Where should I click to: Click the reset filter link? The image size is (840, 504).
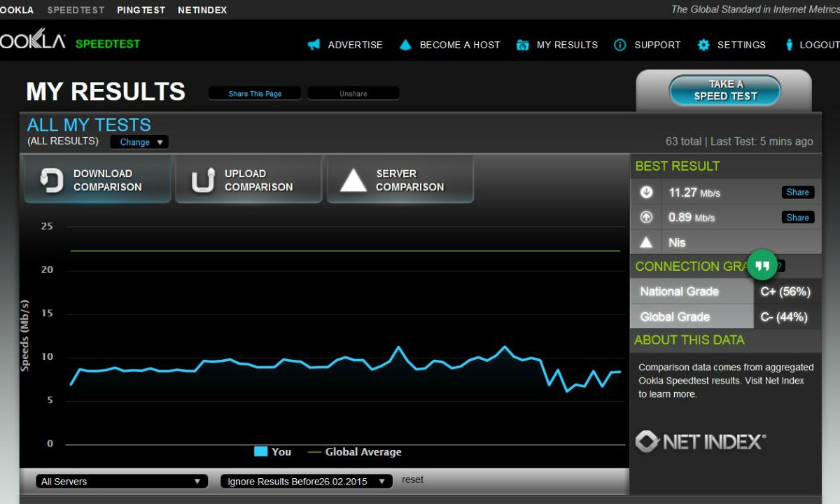coord(412,480)
